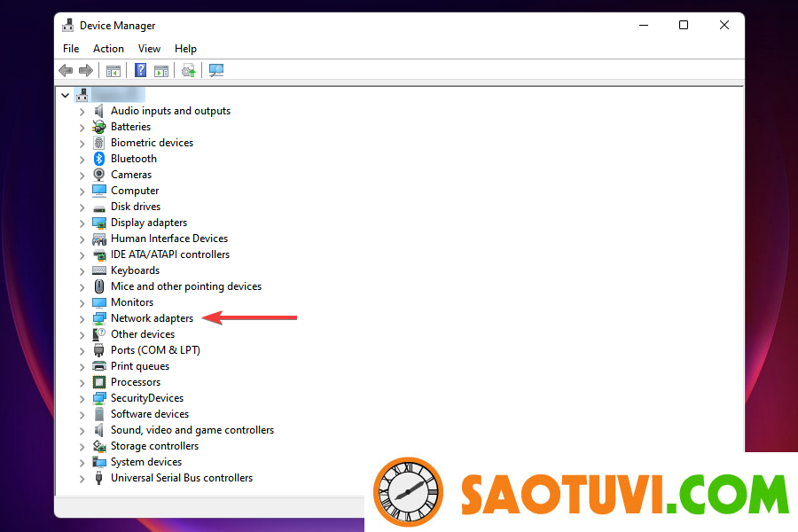Open Help via the blue question mark icon
The width and height of the screenshot is (798, 532).
140,71
